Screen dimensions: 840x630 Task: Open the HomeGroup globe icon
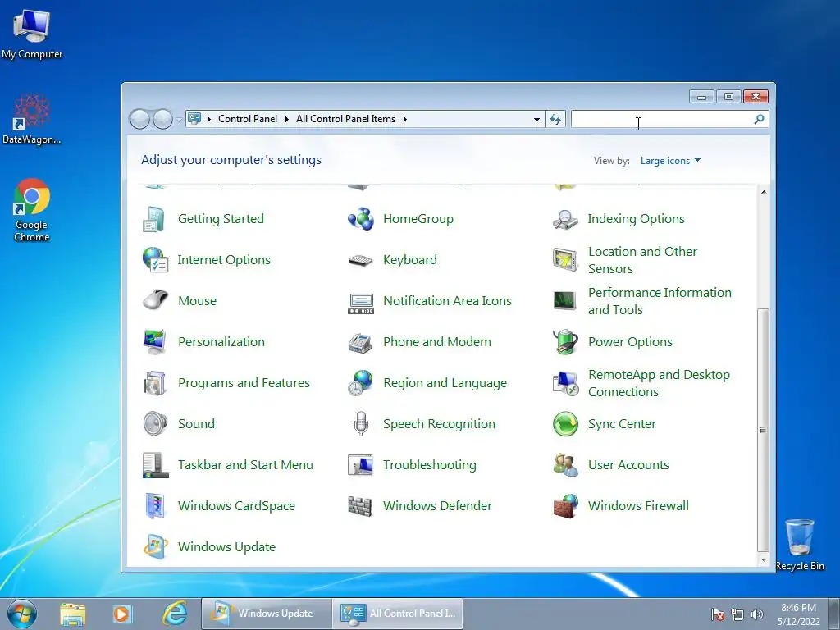point(361,219)
